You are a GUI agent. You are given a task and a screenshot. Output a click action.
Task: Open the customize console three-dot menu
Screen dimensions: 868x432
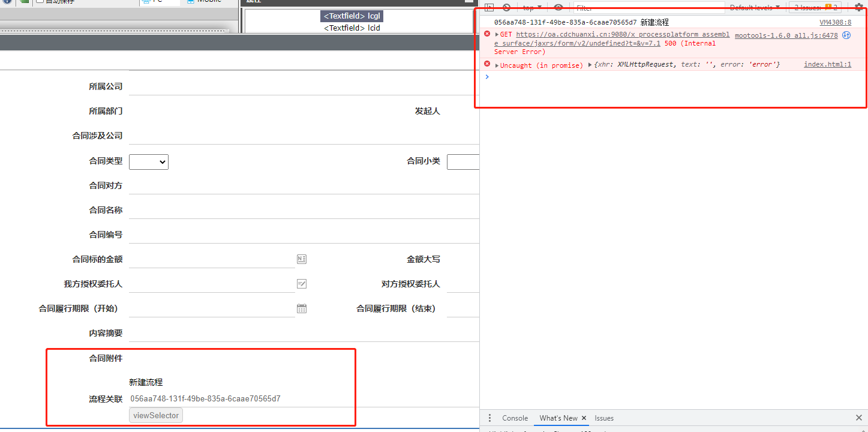pyautogui.click(x=489, y=418)
